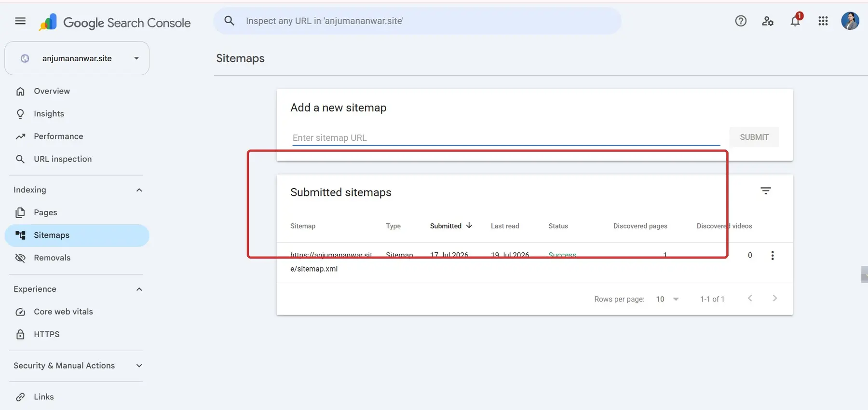Open Performance report
This screenshot has height=410, width=868.
(x=77, y=137)
